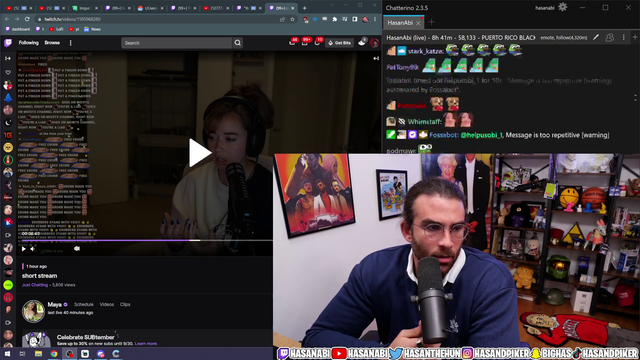
Task: Mute the Twitch video volume
Action: [x=33, y=249]
